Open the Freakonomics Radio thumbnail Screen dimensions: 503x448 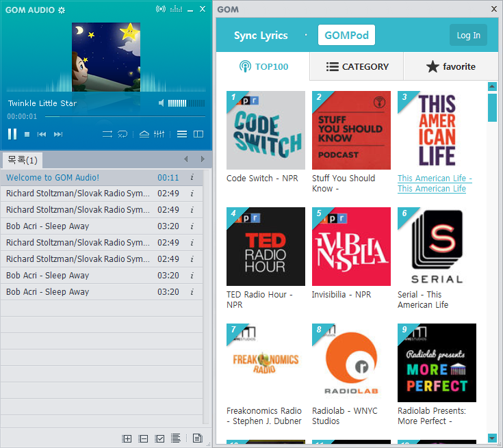(266, 363)
